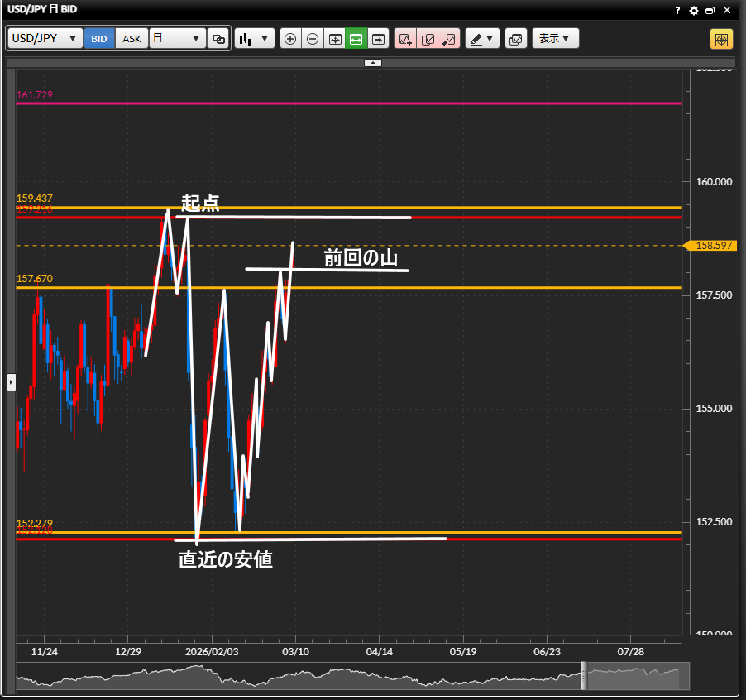Viewport: 746px width, 700px height.
Task: Click the add indicator icon
Action: click(405, 39)
